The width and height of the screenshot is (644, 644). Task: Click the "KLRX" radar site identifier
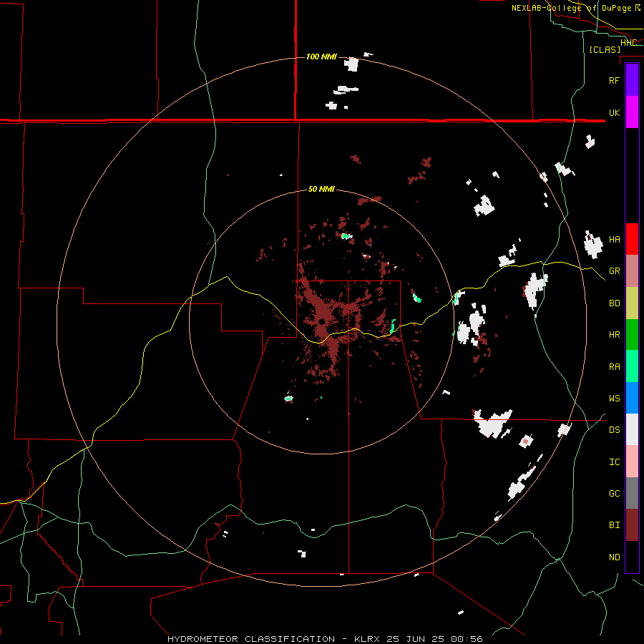pyautogui.click(x=367, y=639)
